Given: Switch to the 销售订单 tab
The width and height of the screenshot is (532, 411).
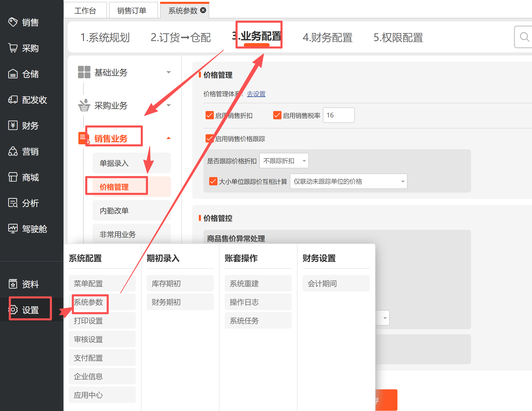Looking at the screenshot, I should click(133, 10).
